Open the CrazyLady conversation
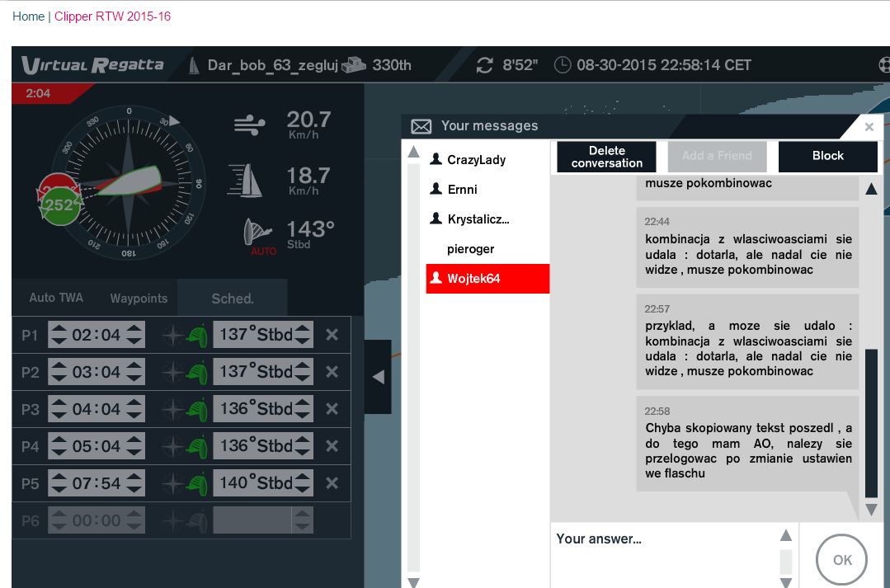Viewport: 890px width, 588px height. 487,159
